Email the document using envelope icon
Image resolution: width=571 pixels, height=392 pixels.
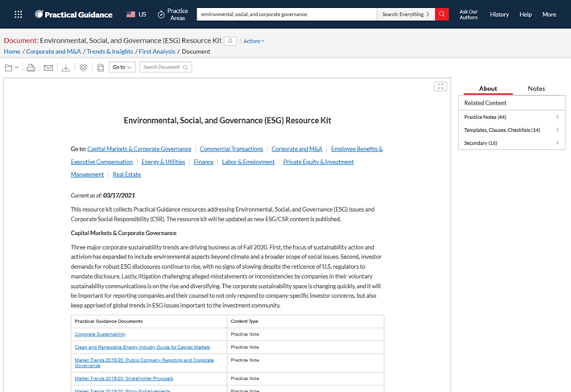coord(48,68)
